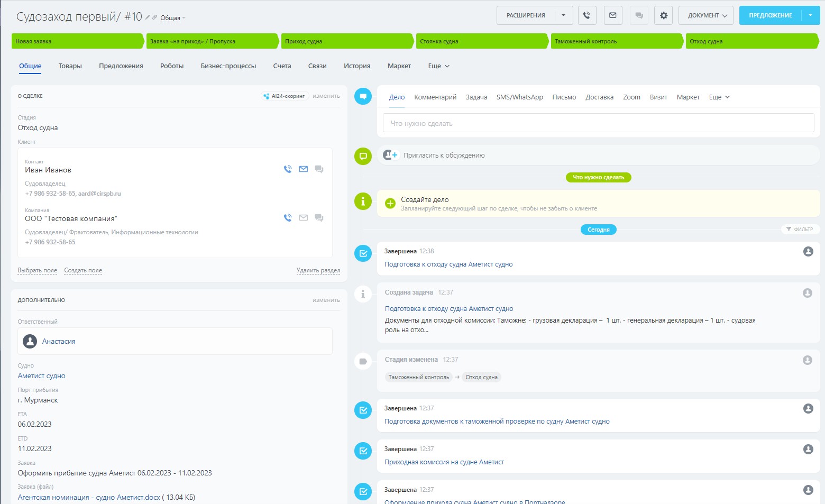
Task: Click the green comment timeline icon
Action: pyautogui.click(x=363, y=156)
